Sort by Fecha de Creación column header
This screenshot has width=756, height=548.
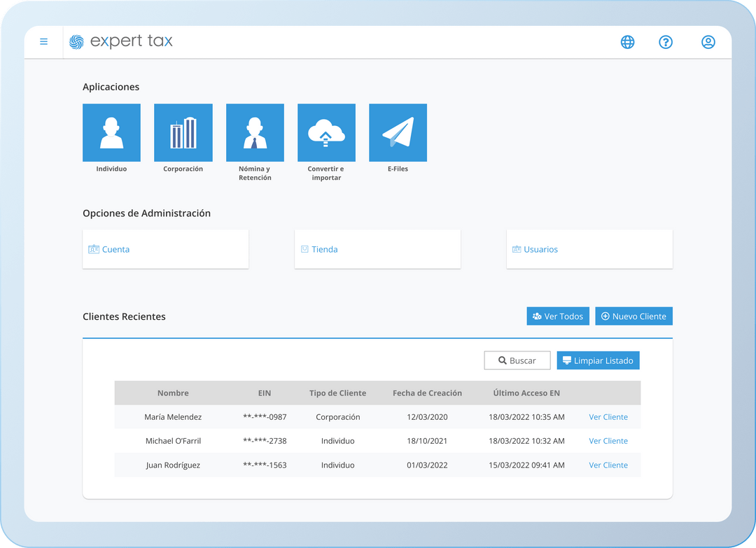(x=427, y=393)
